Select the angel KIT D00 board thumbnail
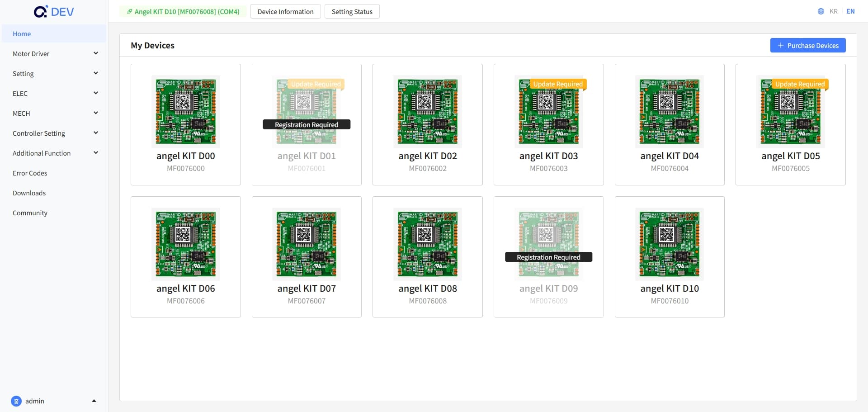 pos(186,112)
